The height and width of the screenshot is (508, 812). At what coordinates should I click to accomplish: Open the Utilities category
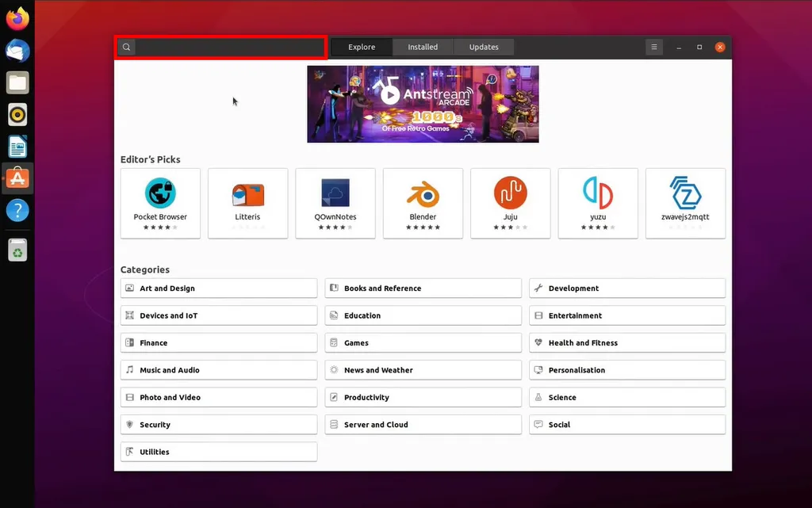[218, 452]
